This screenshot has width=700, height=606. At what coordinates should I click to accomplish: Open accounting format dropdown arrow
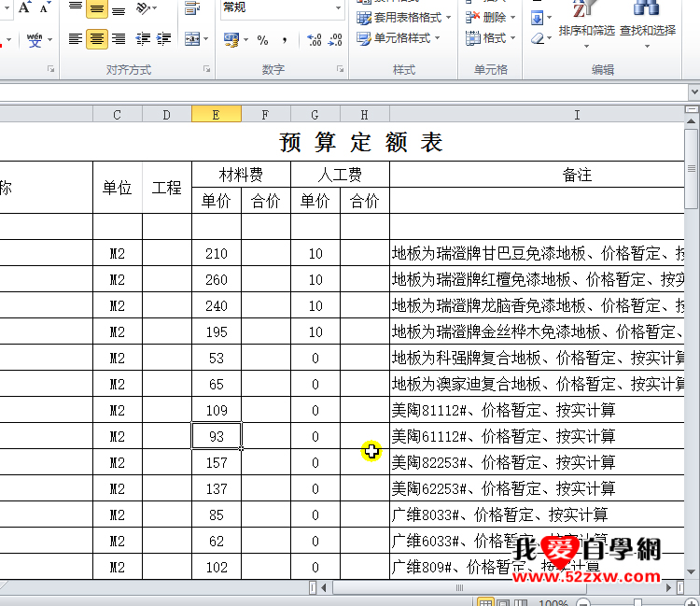(246, 40)
